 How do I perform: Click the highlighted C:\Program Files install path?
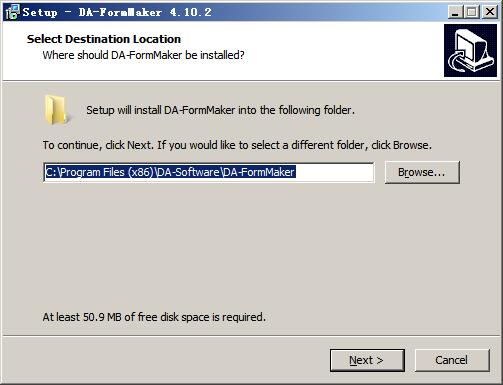170,172
